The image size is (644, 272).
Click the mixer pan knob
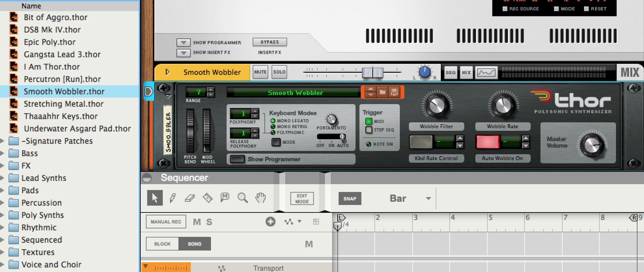click(x=424, y=72)
